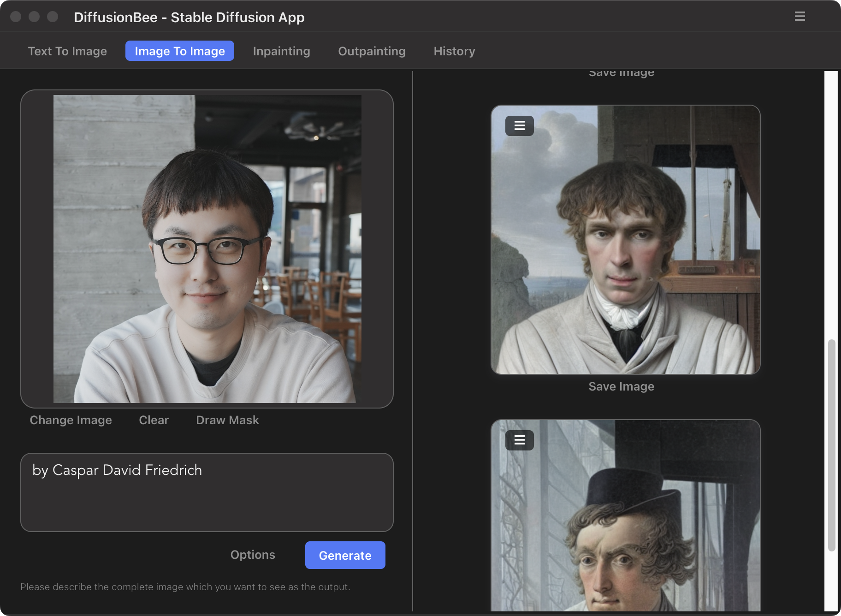Click the Generate button
The height and width of the screenshot is (616, 841).
click(x=345, y=555)
